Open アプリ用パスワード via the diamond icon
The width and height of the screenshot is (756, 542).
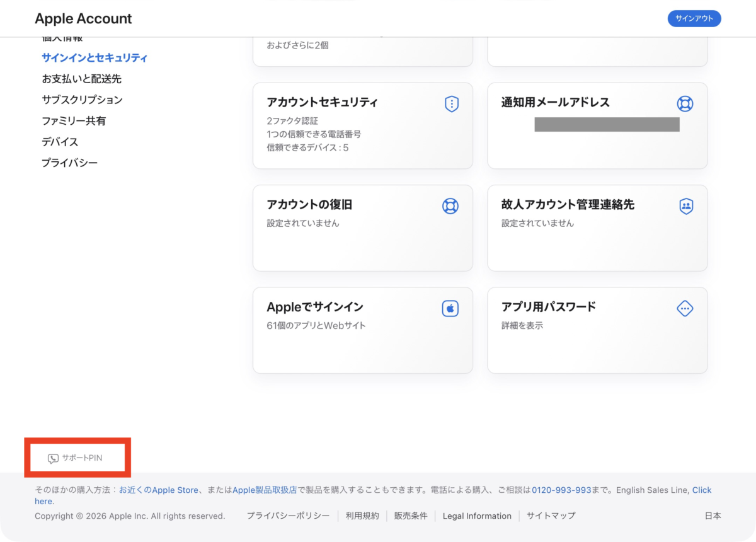684,308
